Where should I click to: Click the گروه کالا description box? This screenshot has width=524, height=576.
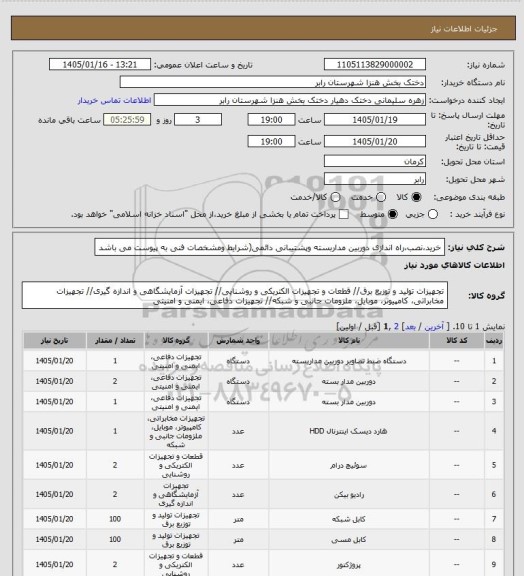click(x=235, y=296)
